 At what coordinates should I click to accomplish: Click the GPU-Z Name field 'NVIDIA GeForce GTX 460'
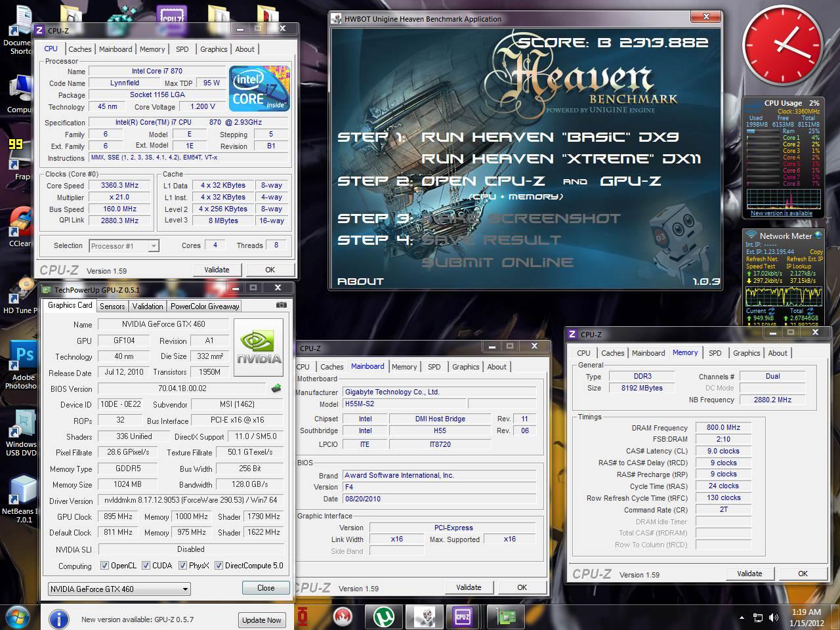click(x=163, y=324)
